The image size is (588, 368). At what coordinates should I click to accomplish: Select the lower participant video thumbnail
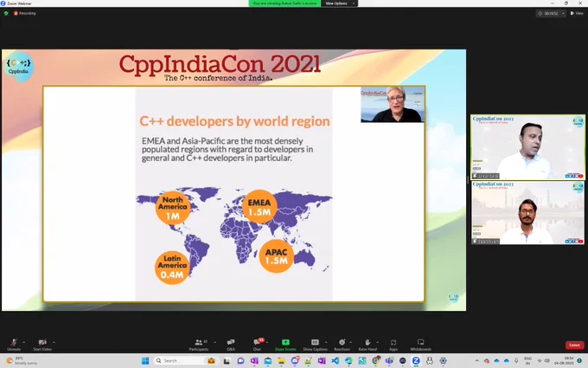(527, 213)
